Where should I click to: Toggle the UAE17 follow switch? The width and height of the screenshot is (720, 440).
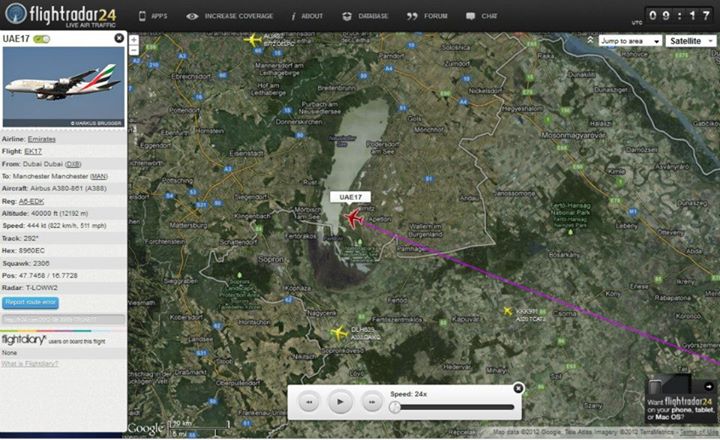pyautogui.click(x=41, y=39)
